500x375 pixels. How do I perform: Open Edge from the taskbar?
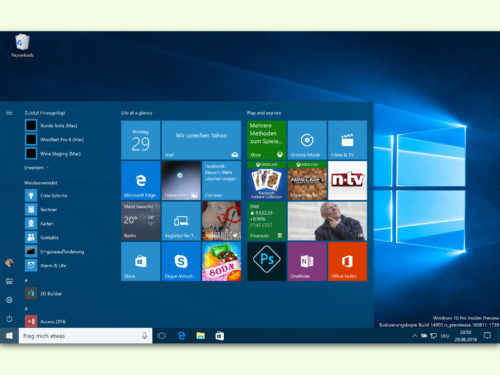coord(181,336)
